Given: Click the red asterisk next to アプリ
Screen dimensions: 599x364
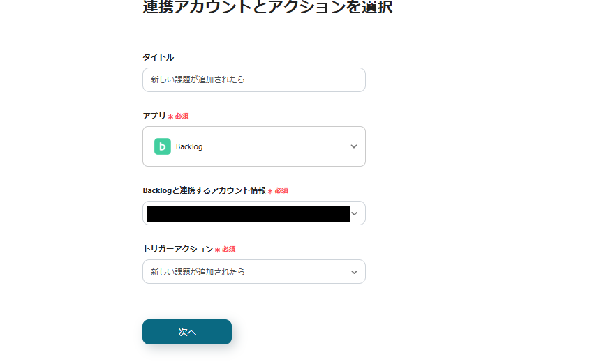Looking at the screenshot, I should pos(170,116).
